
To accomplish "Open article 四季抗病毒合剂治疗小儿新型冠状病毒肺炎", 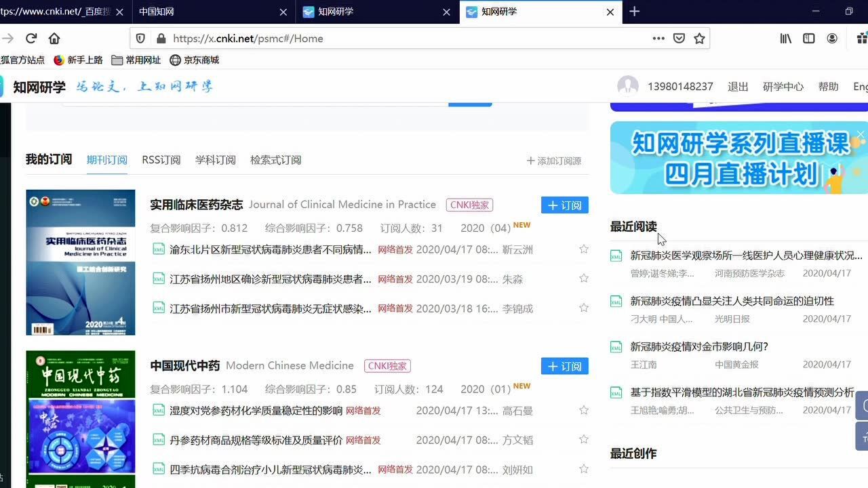I will click(x=271, y=469).
